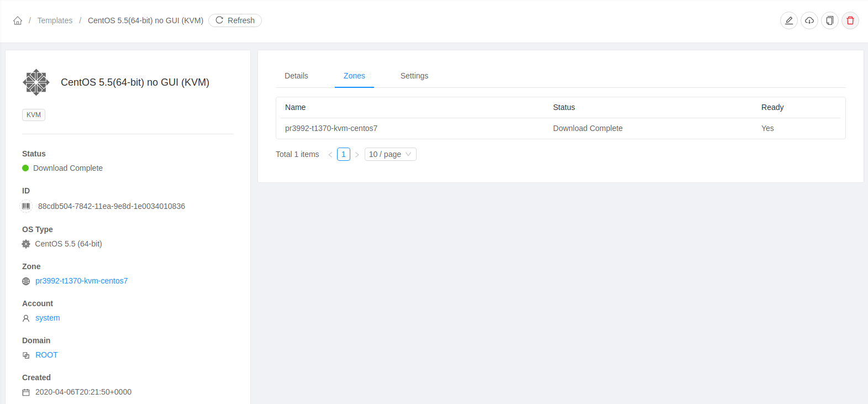This screenshot has height=404, width=868.
Task: Click the template title heading in sidebar
Action: [x=135, y=82]
